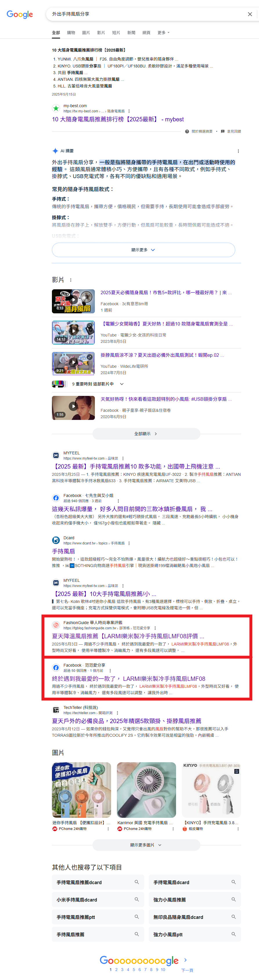Go to results page 2

[116, 969]
